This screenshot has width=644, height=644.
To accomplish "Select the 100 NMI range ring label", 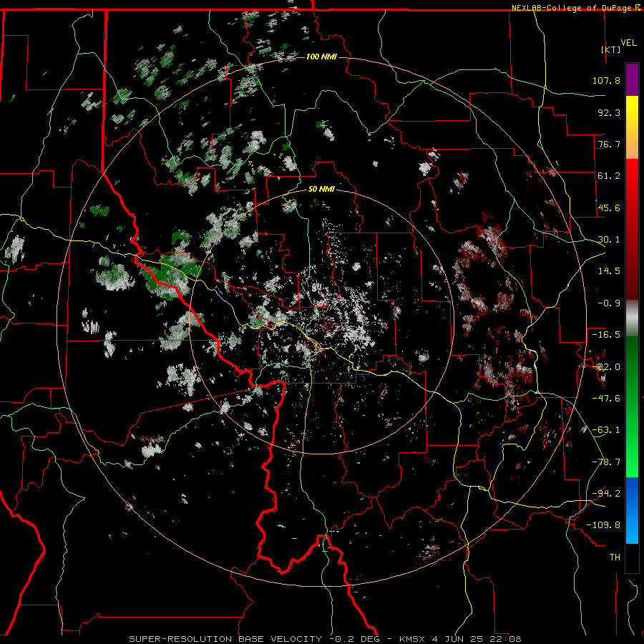I will 321,57.
